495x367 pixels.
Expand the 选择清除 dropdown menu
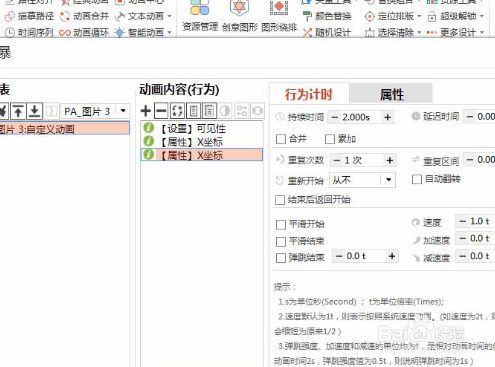click(419, 32)
